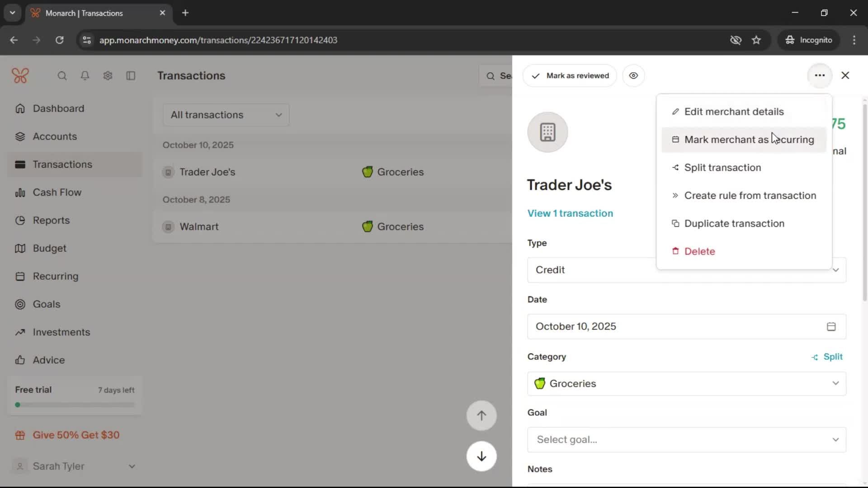Open the search magnifier in sidebar
Screen dimensions: 868x488
pos(62,75)
